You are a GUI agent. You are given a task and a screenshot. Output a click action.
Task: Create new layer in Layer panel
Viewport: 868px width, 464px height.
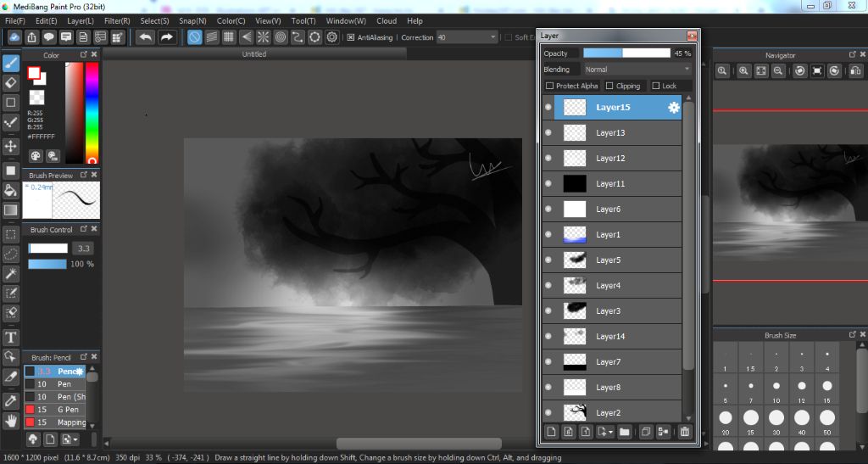point(551,432)
